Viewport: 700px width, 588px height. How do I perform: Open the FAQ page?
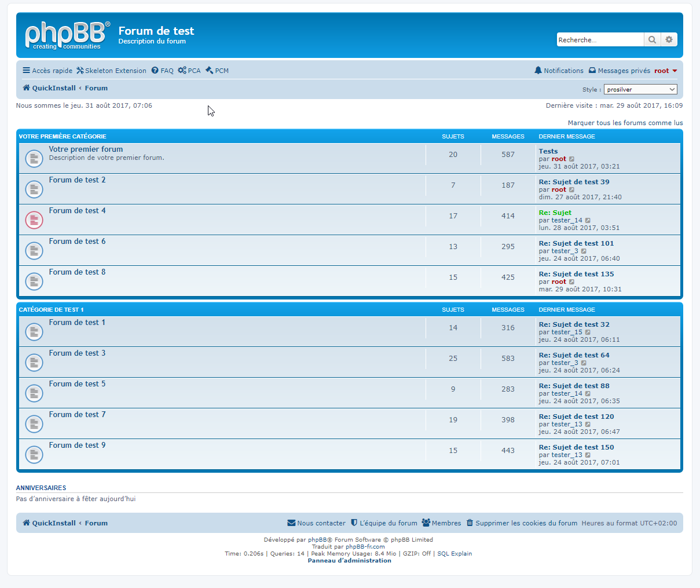pos(163,71)
